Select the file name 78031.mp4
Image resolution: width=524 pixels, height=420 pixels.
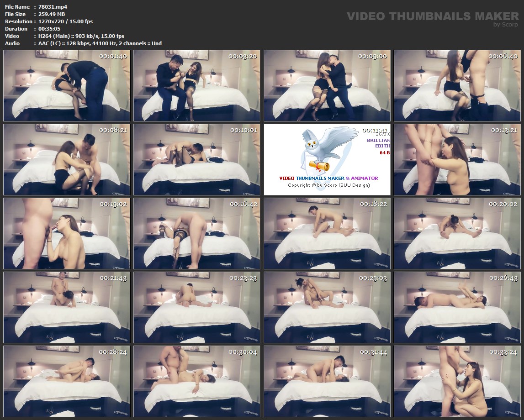click(53, 7)
